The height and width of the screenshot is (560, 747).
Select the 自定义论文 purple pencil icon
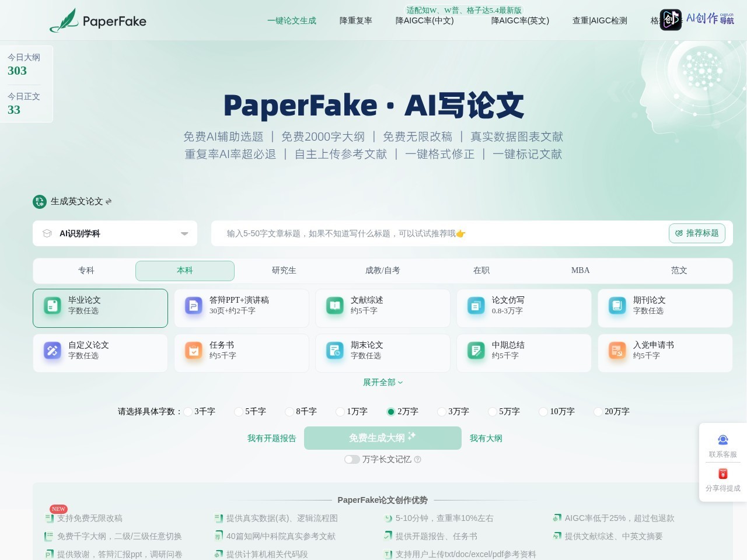(x=53, y=350)
